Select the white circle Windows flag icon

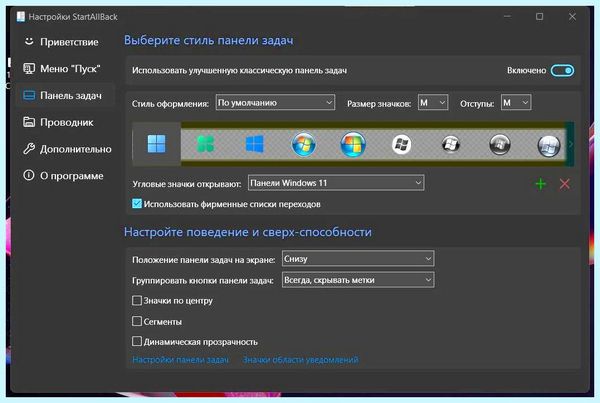point(402,145)
